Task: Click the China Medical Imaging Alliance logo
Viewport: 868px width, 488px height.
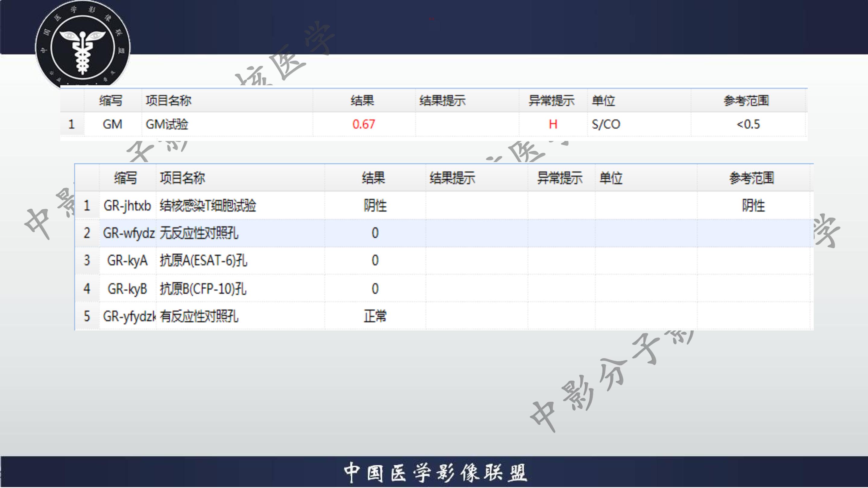Action: point(83,45)
